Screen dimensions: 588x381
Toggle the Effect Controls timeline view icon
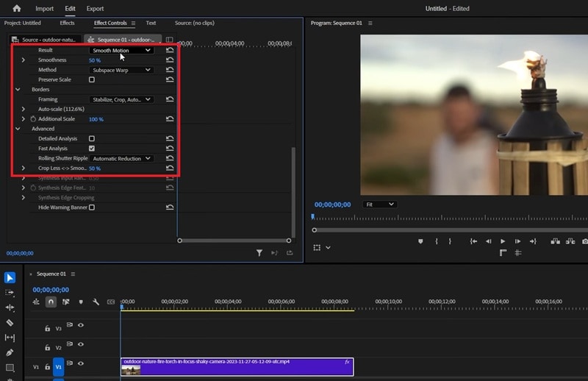tap(170, 40)
